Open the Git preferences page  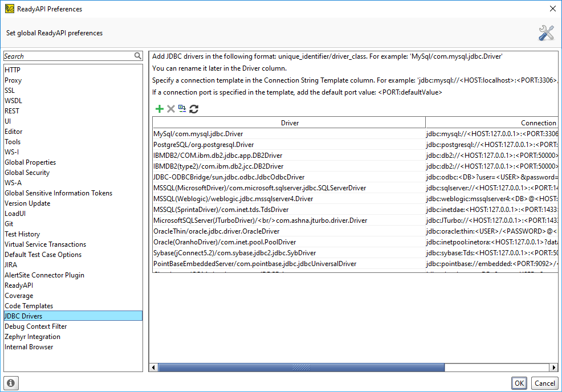click(x=10, y=223)
